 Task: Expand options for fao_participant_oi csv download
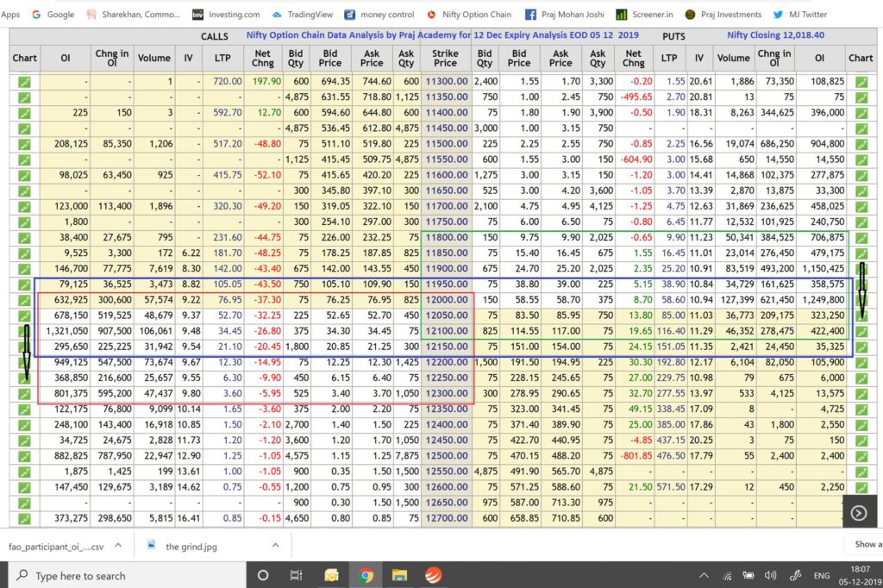[x=117, y=545]
